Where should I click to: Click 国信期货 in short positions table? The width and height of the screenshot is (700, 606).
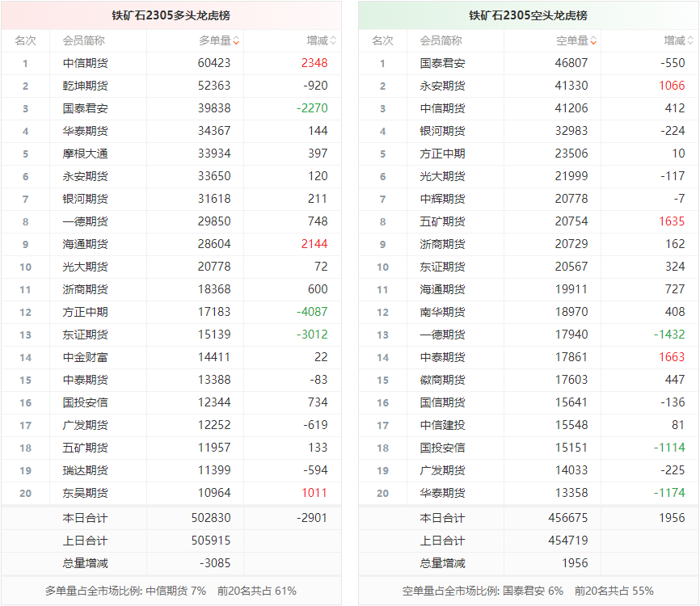[442, 402]
